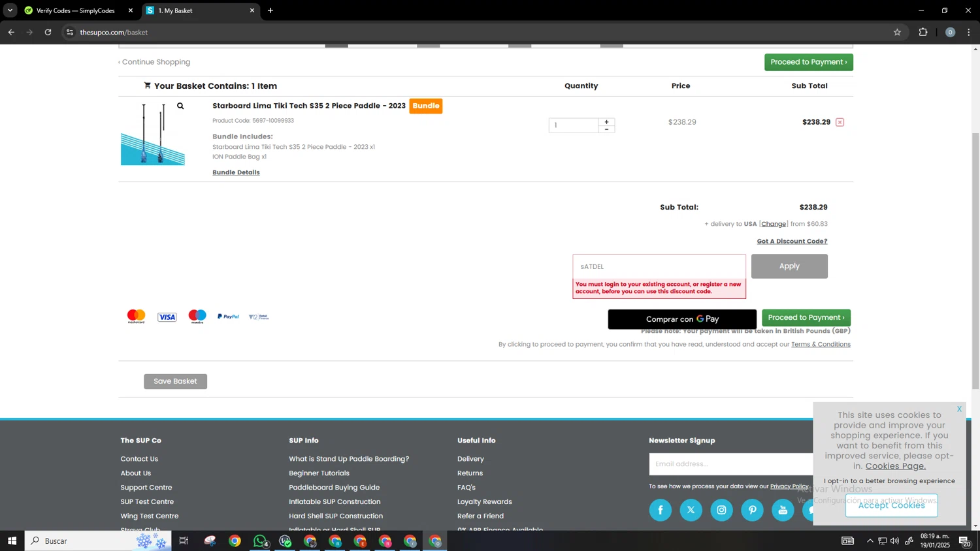Remove the Starboard paddle with red X
This screenshot has height=551, width=980.
click(840, 122)
